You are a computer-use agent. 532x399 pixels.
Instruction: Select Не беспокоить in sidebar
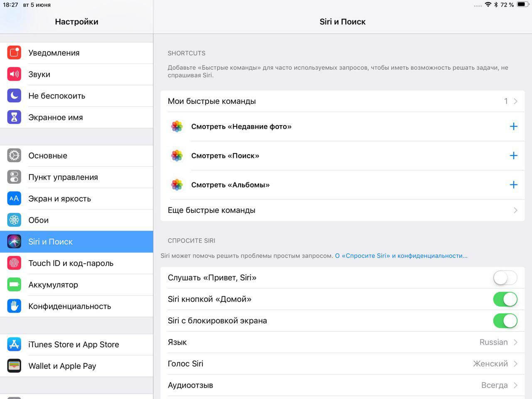[76, 96]
